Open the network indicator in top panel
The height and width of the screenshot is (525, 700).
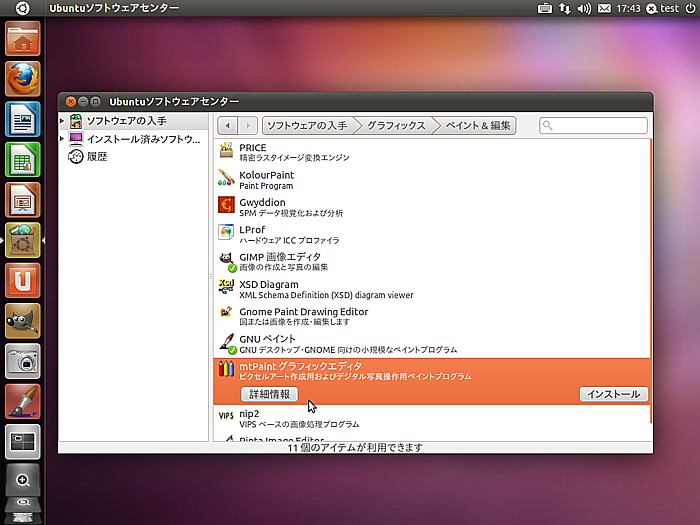pos(565,8)
